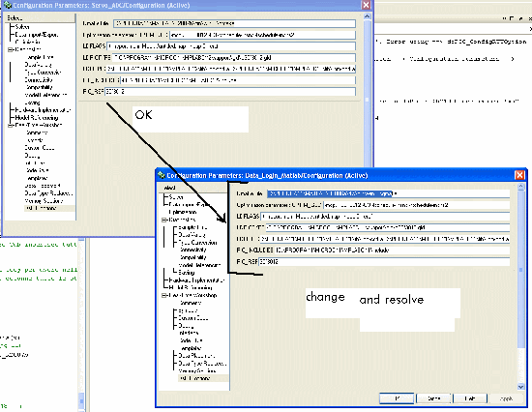Click LDFLAGS field in Servo_ADC dialog
The height and width of the screenshot is (412, 532).
(231, 45)
